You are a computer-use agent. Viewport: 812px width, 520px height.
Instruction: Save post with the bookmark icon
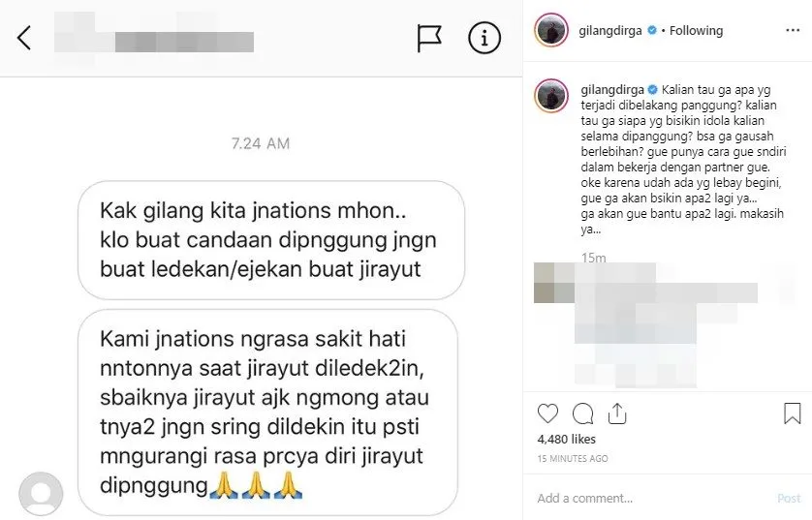point(793,413)
